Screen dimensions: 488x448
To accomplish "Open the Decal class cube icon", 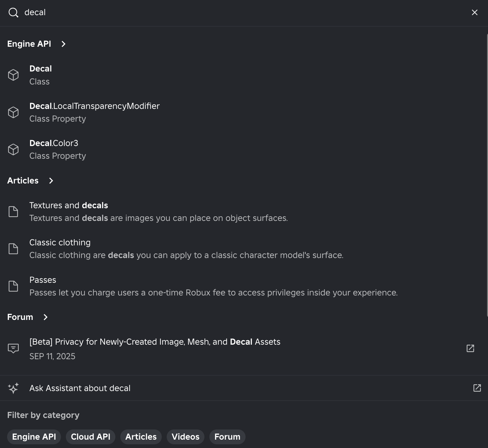I will click(13, 75).
